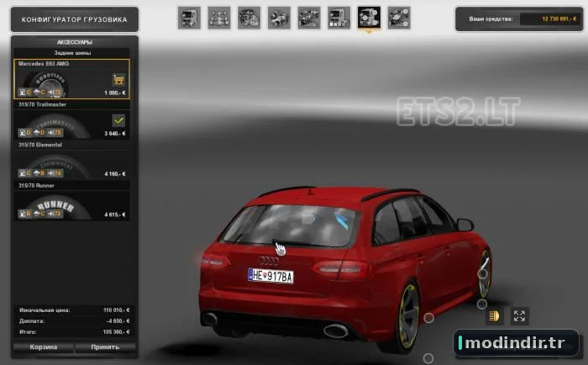Click the accessory node circle under the rear bumper

pos(428,358)
